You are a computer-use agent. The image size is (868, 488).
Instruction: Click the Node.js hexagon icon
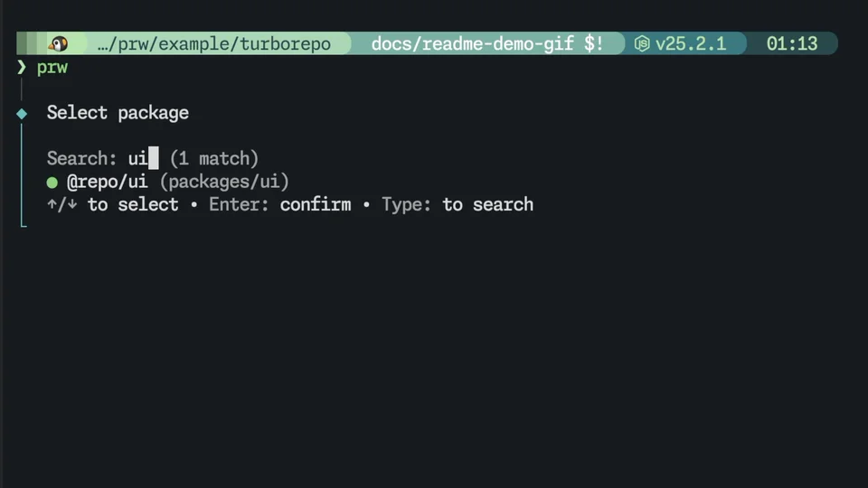pyautogui.click(x=642, y=43)
